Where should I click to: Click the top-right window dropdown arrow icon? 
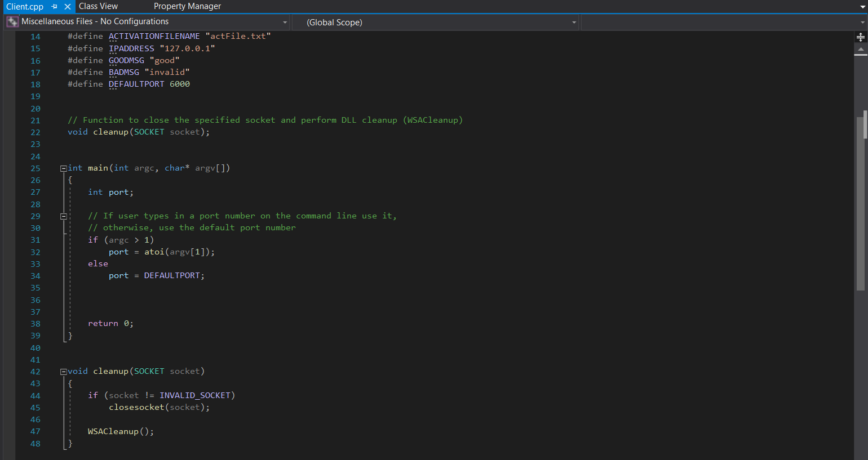pos(863,6)
